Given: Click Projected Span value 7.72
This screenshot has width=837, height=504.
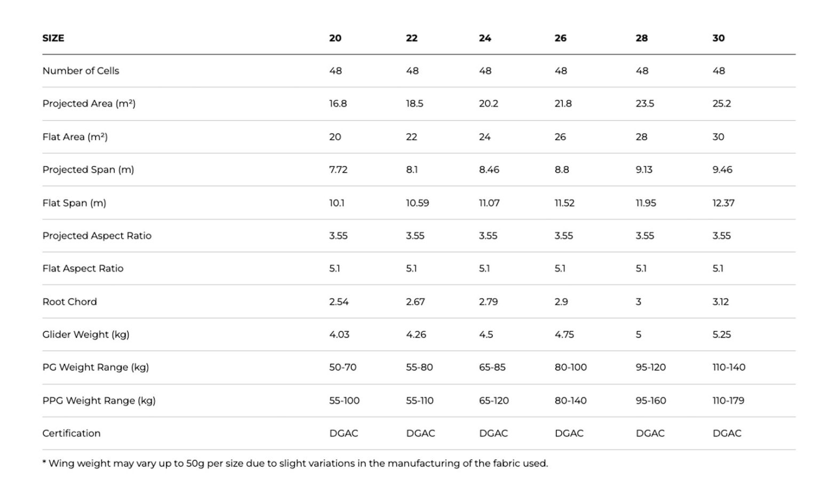Looking at the screenshot, I should pyautogui.click(x=338, y=170).
